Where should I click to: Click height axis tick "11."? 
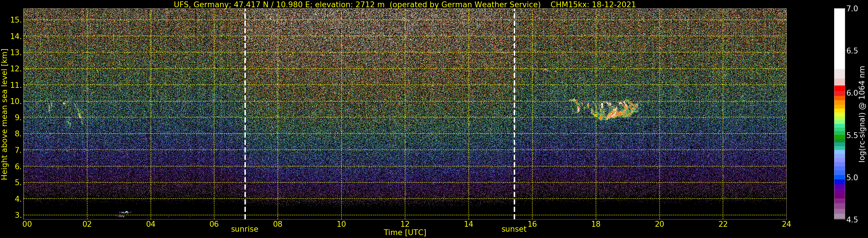pos(16,85)
